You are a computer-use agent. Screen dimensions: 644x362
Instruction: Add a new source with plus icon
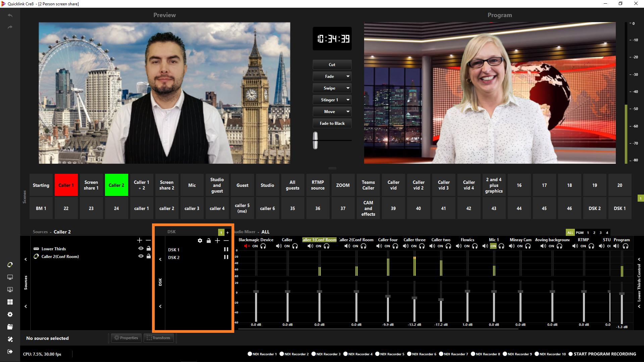pyautogui.click(x=140, y=240)
